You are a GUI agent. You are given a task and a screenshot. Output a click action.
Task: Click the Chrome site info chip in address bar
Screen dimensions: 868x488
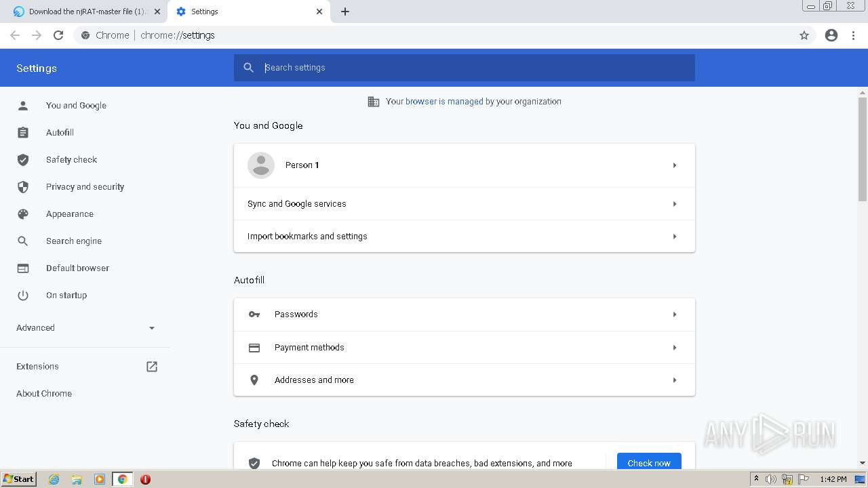click(105, 35)
